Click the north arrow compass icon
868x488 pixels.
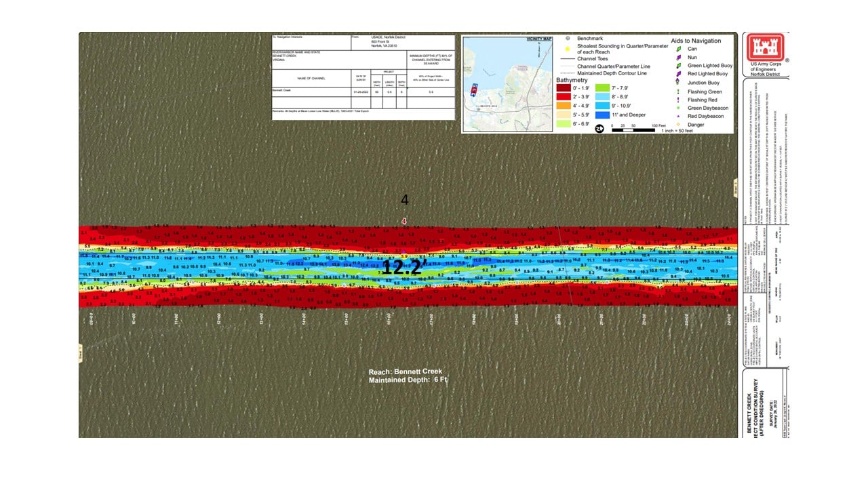point(599,127)
